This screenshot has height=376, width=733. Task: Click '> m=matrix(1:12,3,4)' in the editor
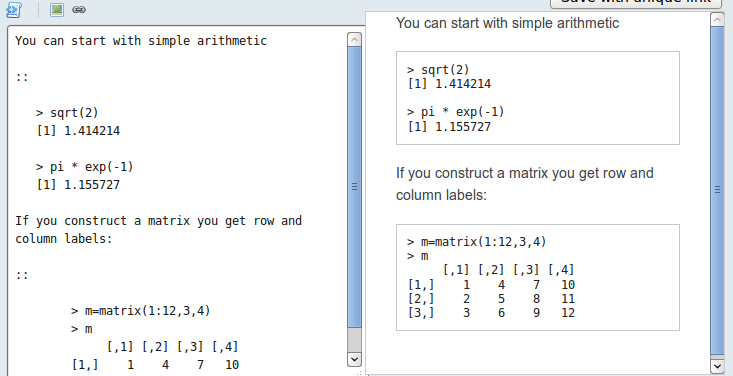(x=140, y=311)
